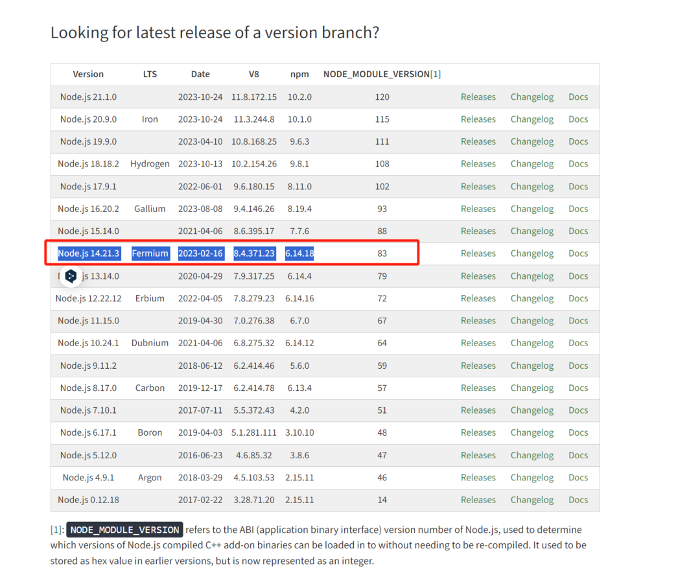
Task: Open Changelog for Node.js 18.18.2
Action: click(x=532, y=164)
